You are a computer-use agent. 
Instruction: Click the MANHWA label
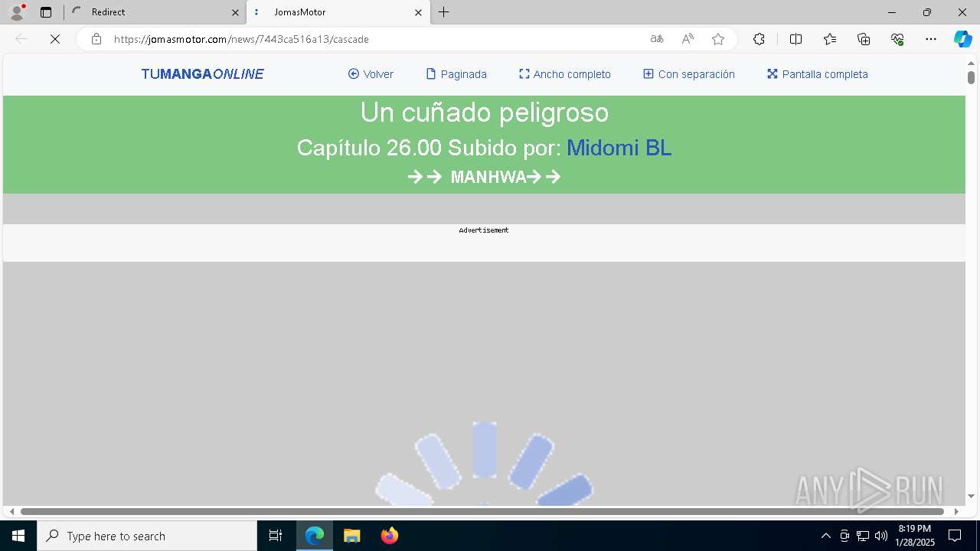[x=488, y=178]
